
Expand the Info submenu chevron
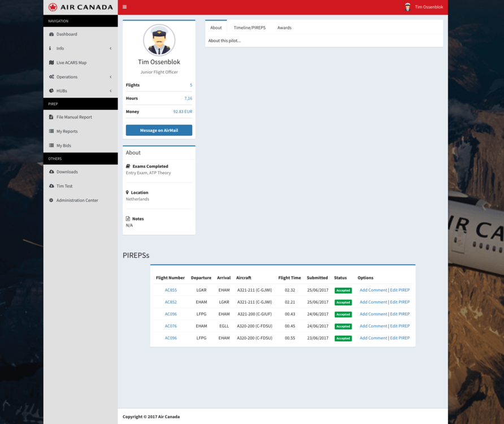pos(110,49)
